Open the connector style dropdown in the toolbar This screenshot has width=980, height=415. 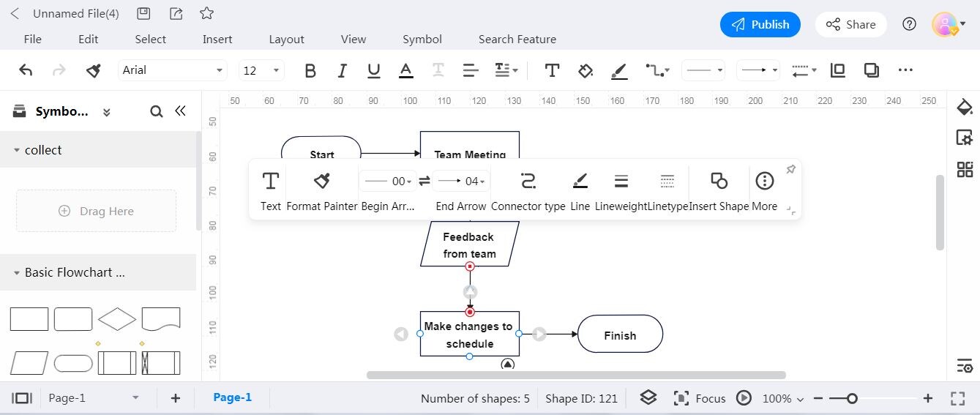pyautogui.click(x=657, y=70)
